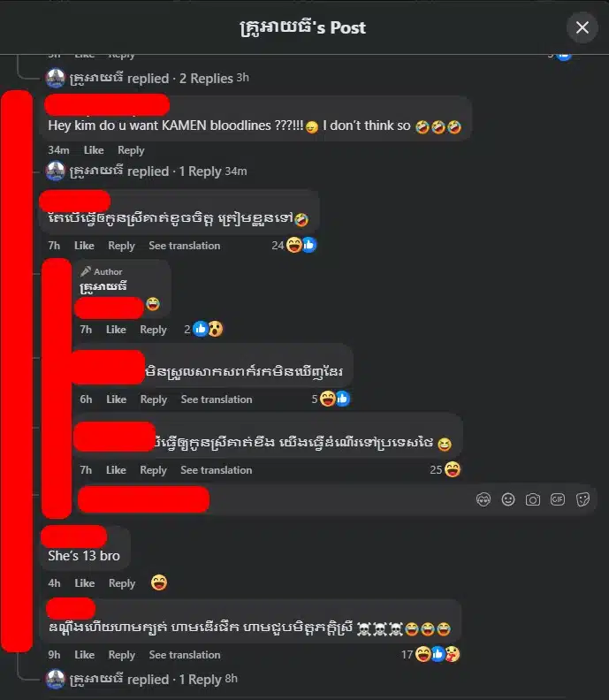View reactions on comment with 24 reactions

coord(294,245)
